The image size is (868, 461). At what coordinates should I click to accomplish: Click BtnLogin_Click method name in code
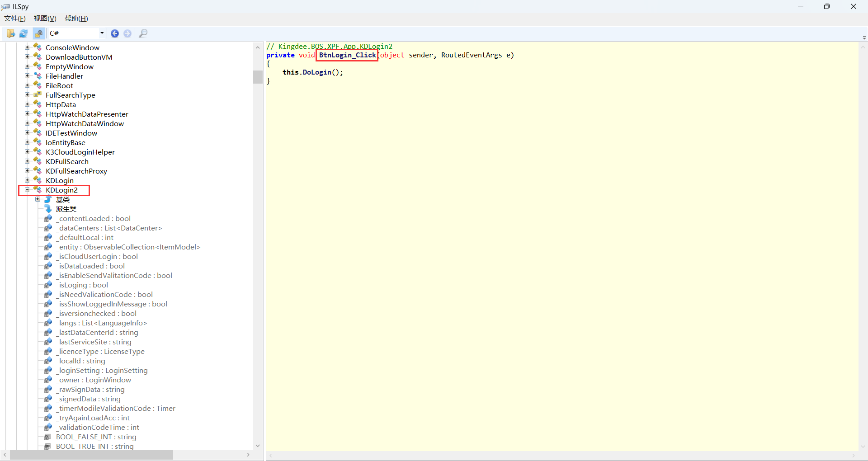coord(347,55)
